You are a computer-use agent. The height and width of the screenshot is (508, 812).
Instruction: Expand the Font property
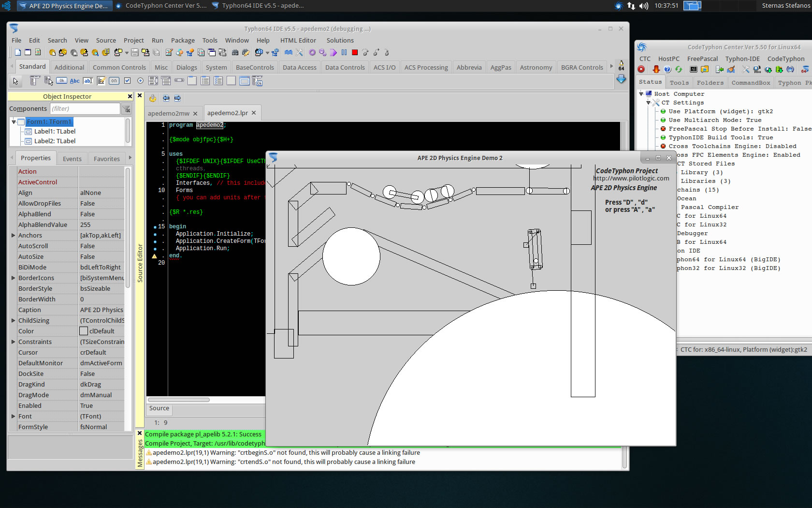click(13, 416)
